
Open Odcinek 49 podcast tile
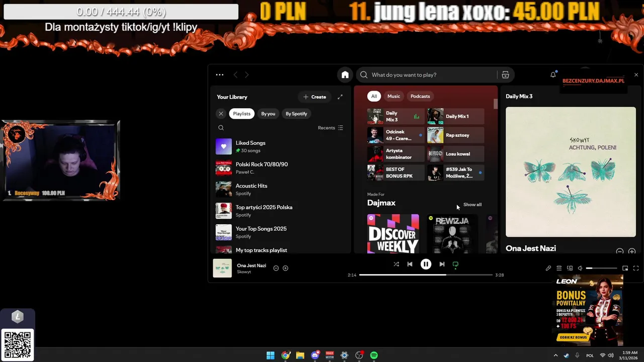click(x=396, y=135)
